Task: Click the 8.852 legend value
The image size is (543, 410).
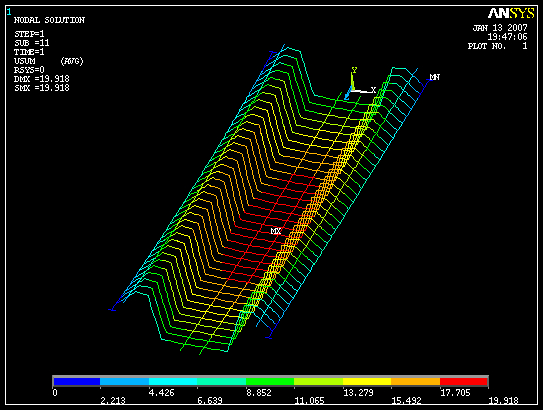Action: click(259, 393)
